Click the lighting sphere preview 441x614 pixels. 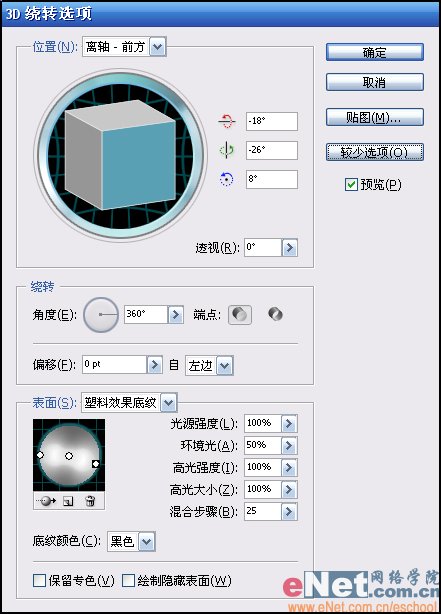(x=69, y=455)
